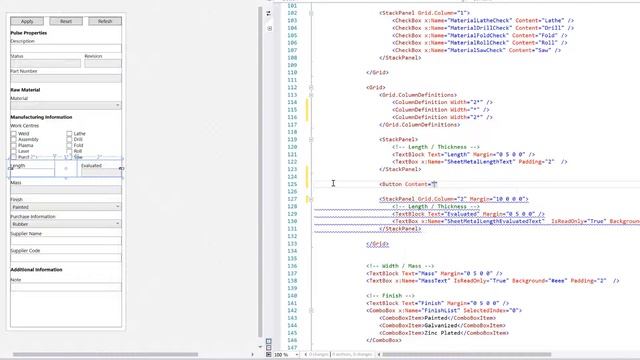
Task: Click the Note text box
Action: click(x=66, y=287)
